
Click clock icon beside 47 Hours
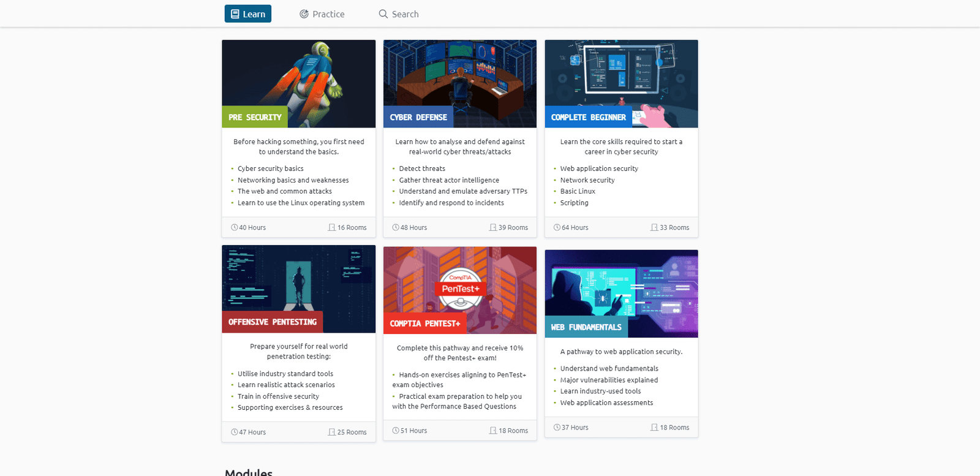[x=235, y=432]
